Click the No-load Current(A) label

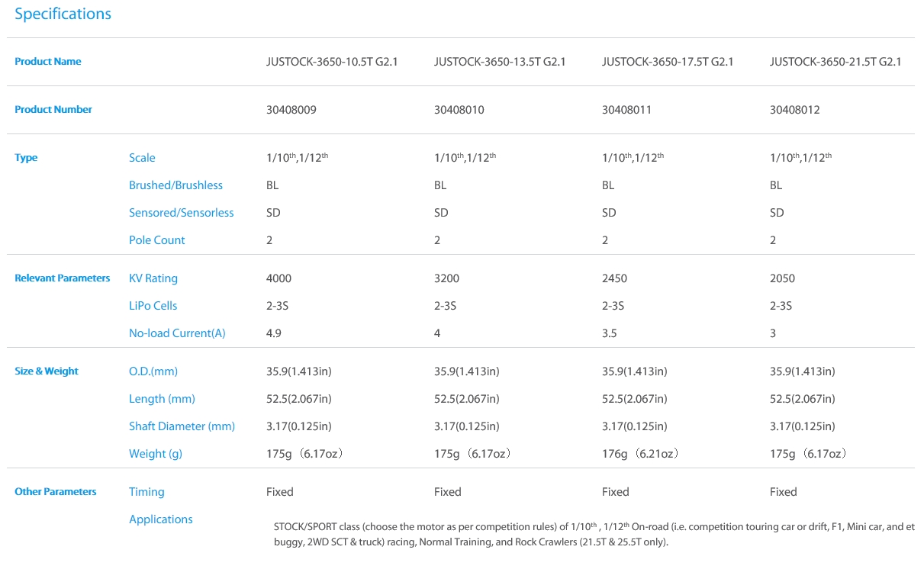[x=177, y=333]
